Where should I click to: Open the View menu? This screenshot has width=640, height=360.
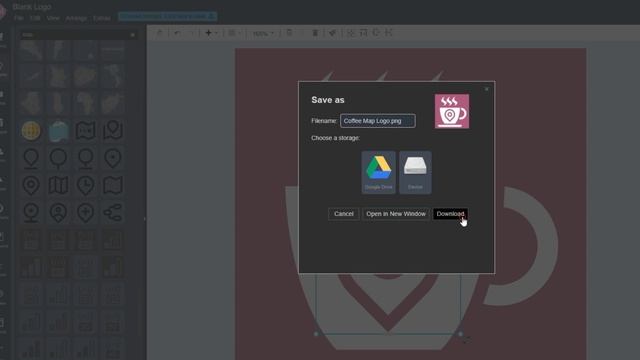pyautogui.click(x=53, y=18)
